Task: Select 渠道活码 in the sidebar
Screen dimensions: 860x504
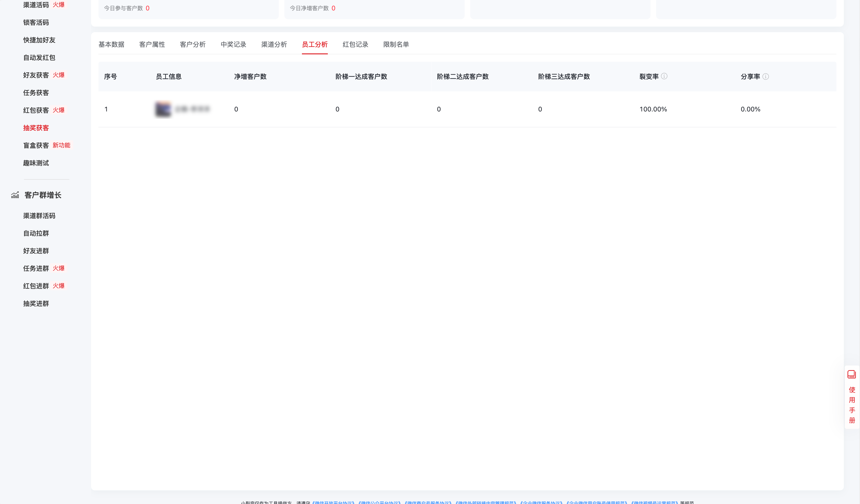Action: pyautogui.click(x=36, y=5)
